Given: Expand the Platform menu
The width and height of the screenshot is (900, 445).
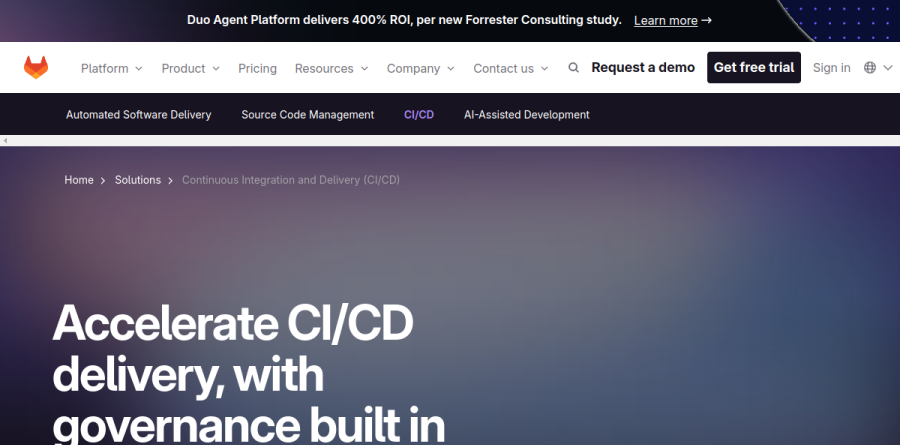Looking at the screenshot, I should coord(111,68).
